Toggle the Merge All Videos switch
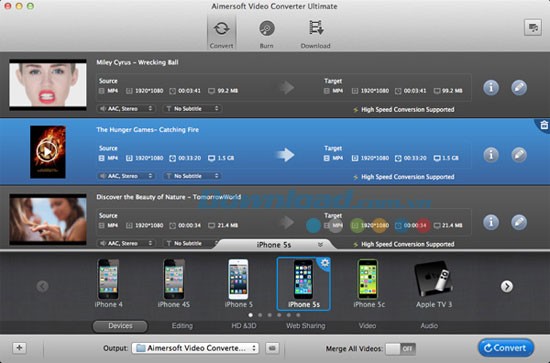 click(x=401, y=349)
